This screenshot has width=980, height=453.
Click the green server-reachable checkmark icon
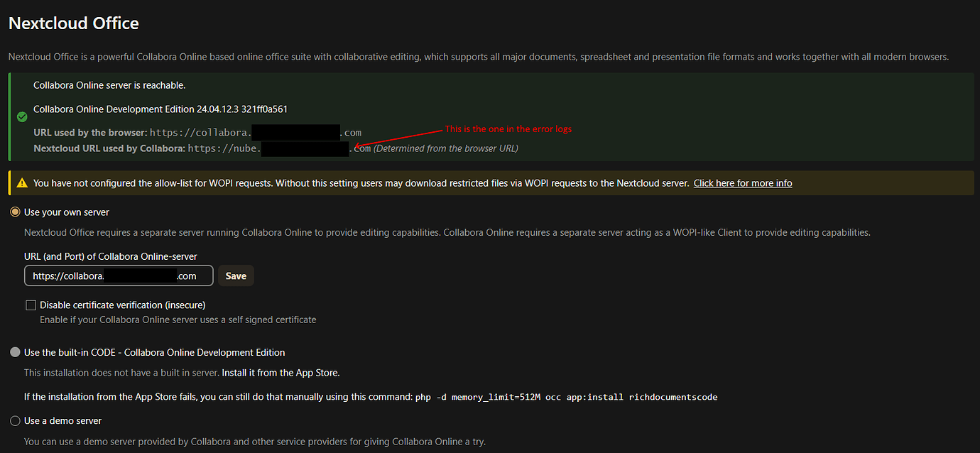[x=21, y=116]
